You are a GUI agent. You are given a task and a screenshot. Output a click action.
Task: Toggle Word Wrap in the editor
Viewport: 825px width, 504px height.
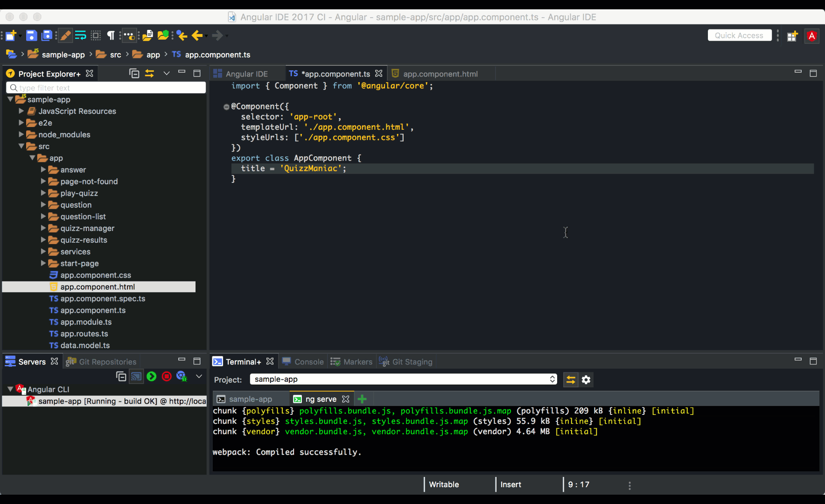81,35
